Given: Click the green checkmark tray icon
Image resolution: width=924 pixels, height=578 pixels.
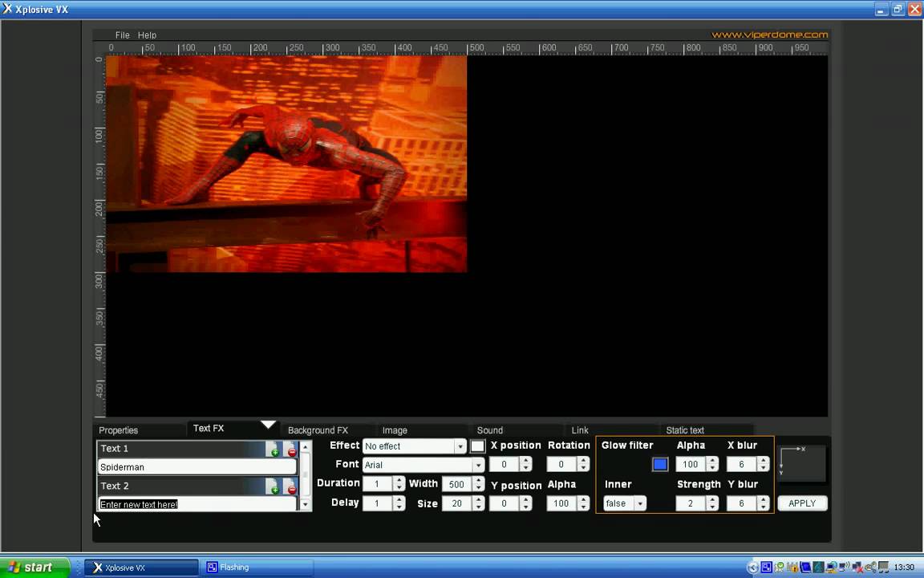Looking at the screenshot, I should click(x=779, y=568).
